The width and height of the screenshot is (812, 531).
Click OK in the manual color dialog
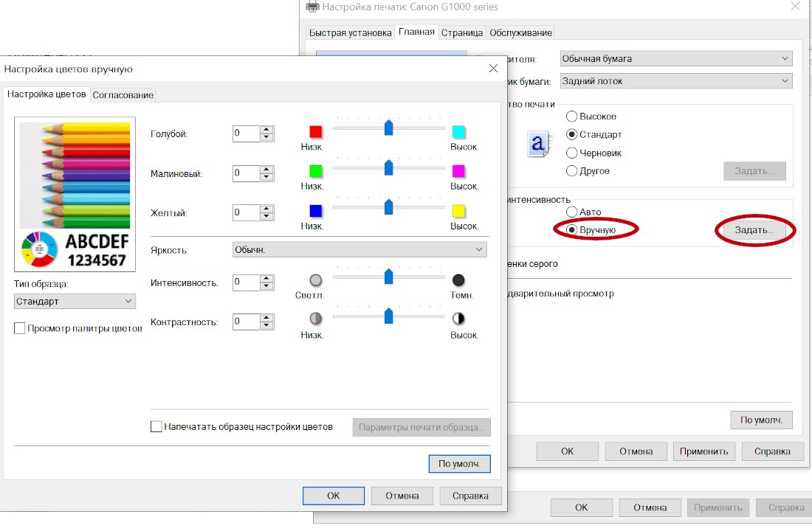(x=334, y=496)
